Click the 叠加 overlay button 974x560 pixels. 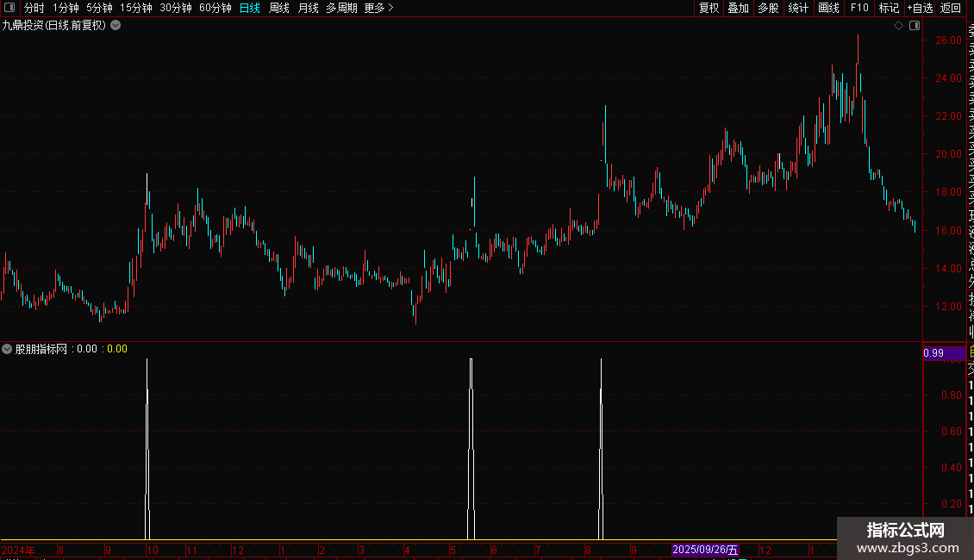[739, 8]
